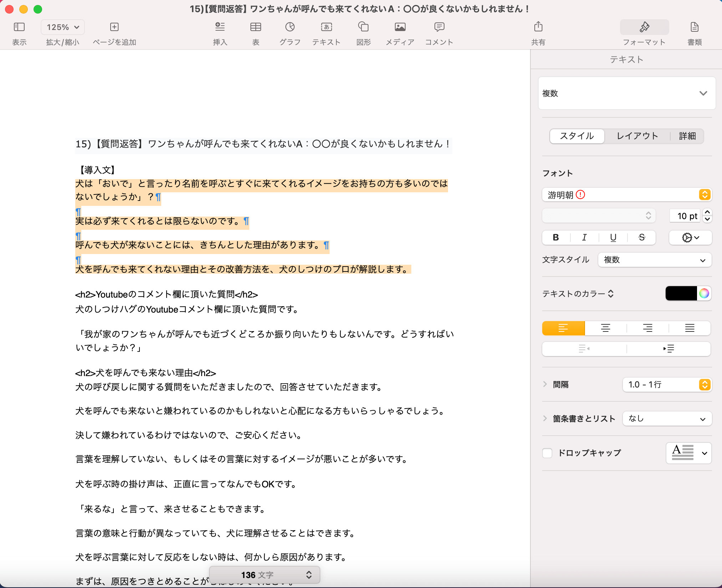722x588 pixels.
Task: Expand the 箇条書きとリスト section
Action: click(545, 419)
